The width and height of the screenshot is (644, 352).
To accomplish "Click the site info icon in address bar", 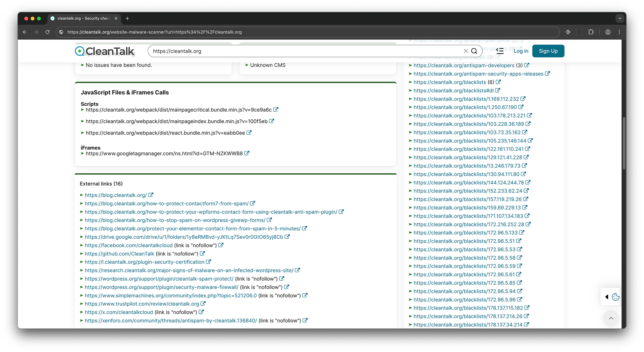I will point(61,32).
